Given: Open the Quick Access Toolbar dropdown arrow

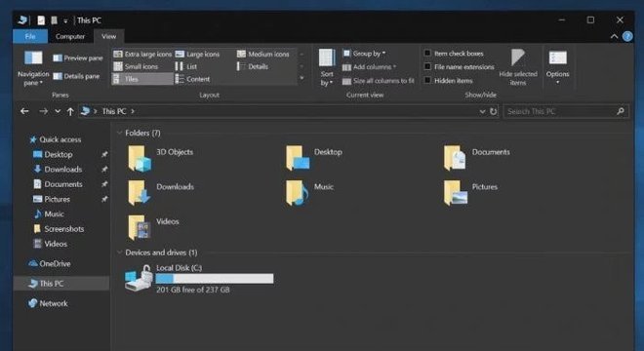Looking at the screenshot, I should (x=65, y=20).
